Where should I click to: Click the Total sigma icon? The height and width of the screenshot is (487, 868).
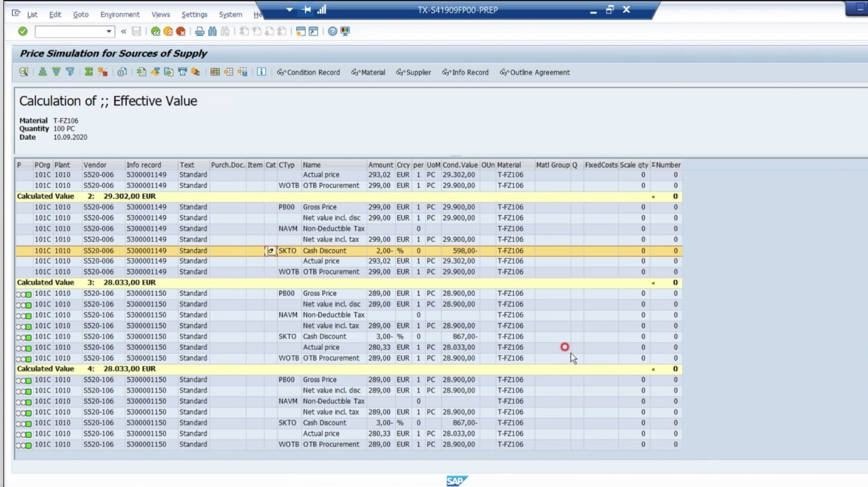(x=89, y=72)
